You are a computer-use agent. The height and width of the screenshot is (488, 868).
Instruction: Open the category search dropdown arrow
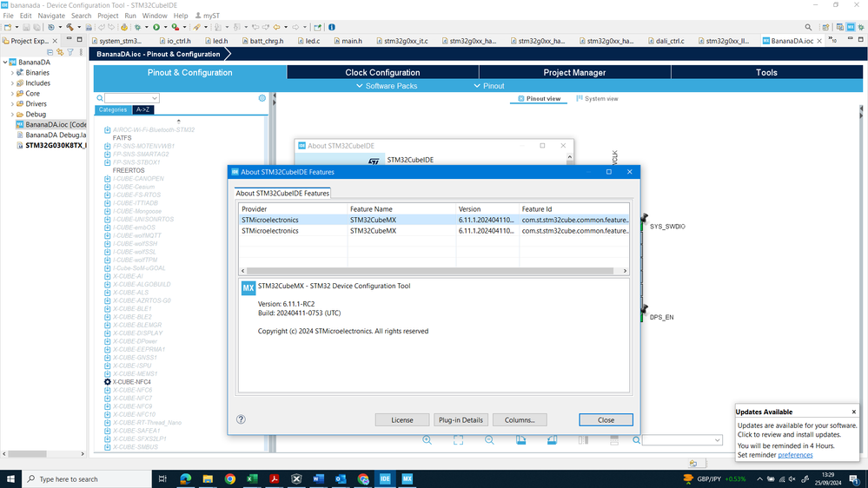click(x=155, y=98)
